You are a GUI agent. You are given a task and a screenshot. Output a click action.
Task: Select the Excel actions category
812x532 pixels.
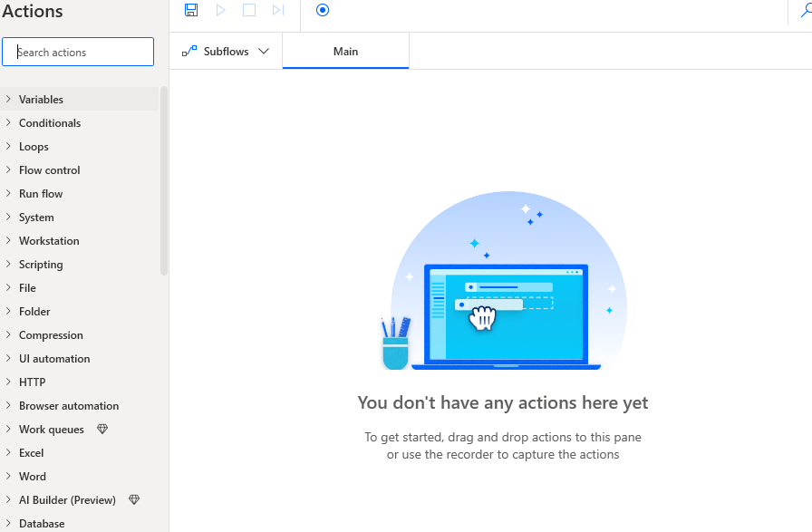pos(31,453)
